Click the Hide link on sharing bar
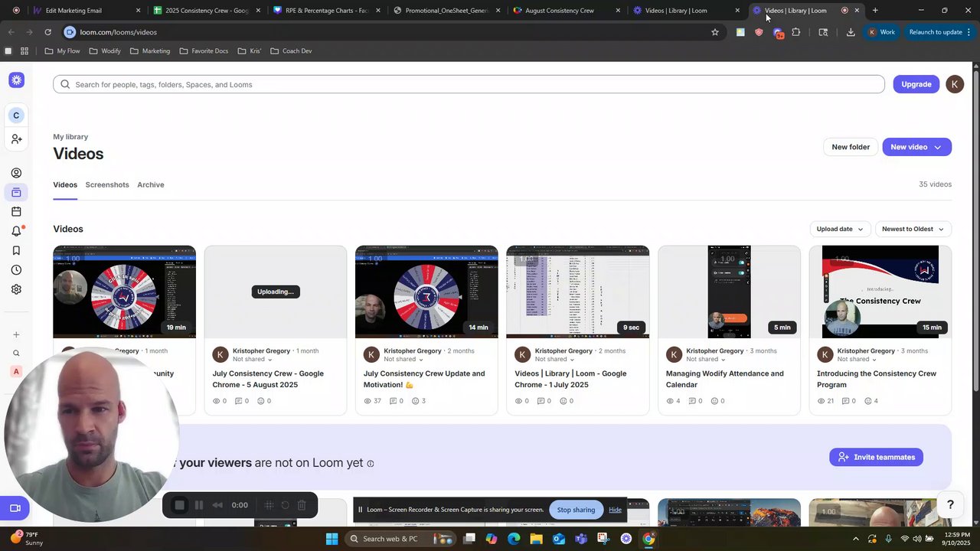This screenshot has height=551, width=980. (x=615, y=510)
